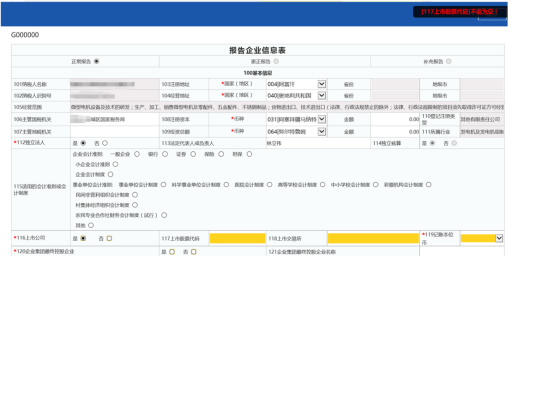This screenshot has height=410, width=554.
Task: Select the 更正报告 radio button
Action: click(x=276, y=61)
